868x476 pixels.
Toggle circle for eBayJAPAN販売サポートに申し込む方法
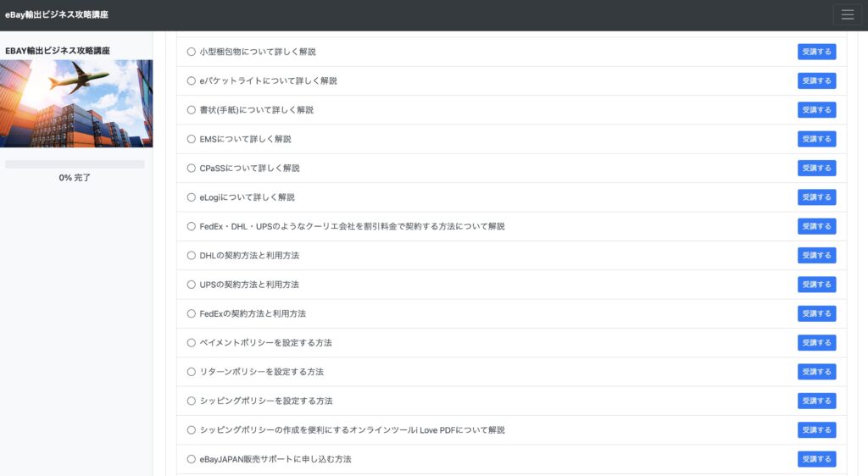pos(191,459)
